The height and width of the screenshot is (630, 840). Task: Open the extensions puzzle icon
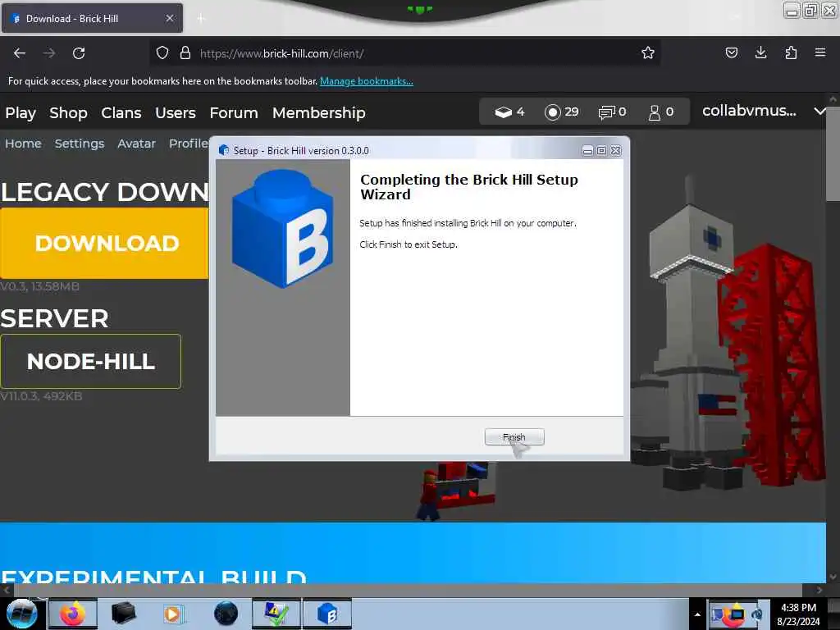click(791, 52)
